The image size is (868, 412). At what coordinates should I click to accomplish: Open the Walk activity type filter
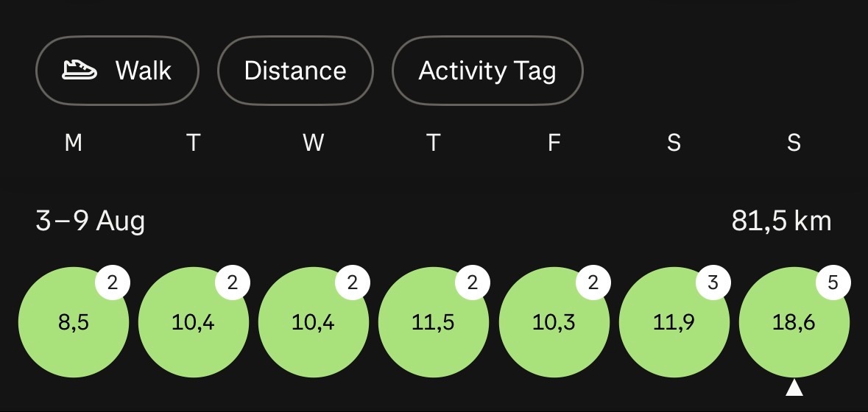(x=117, y=71)
